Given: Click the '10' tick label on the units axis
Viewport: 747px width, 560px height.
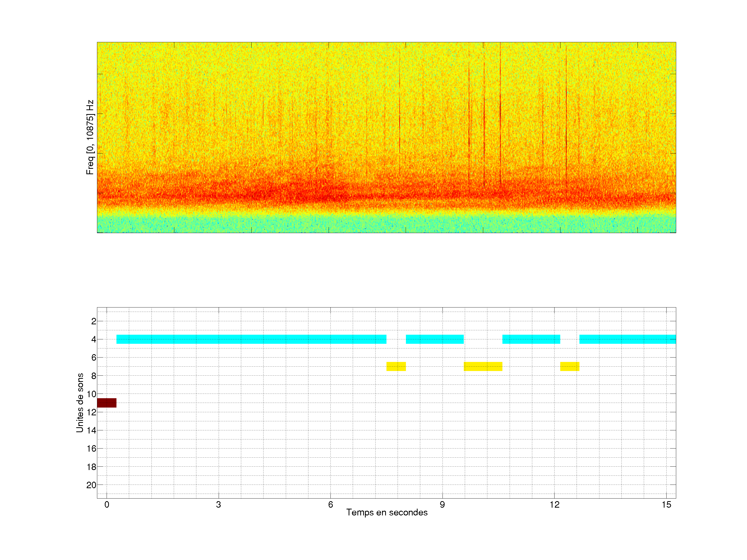Looking at the screenshot, I should [92, 394].
